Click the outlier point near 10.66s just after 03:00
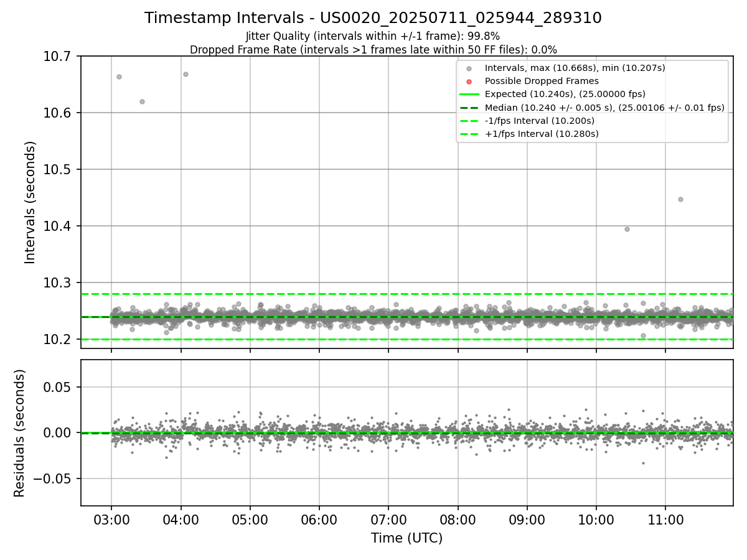This screenshot has height=560, width=747. [x=119, y=77]
